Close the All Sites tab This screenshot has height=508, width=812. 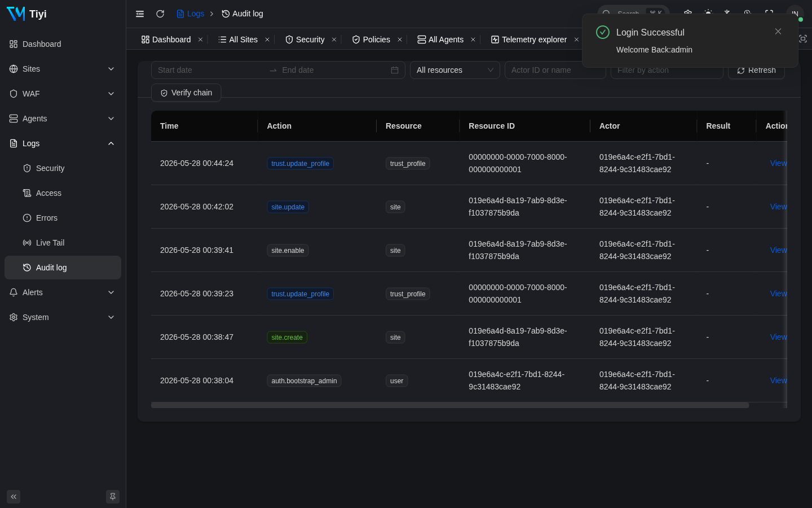click(267, 40)
